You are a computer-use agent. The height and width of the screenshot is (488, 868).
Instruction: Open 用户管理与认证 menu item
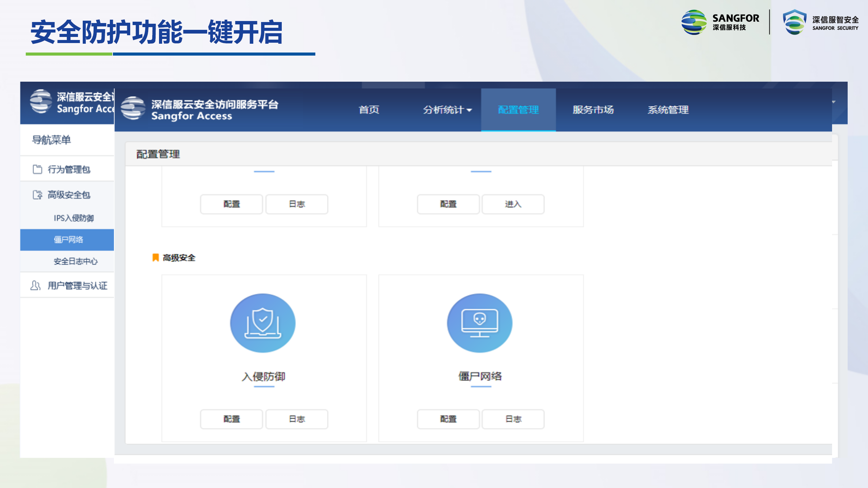(x=67, y=285)
